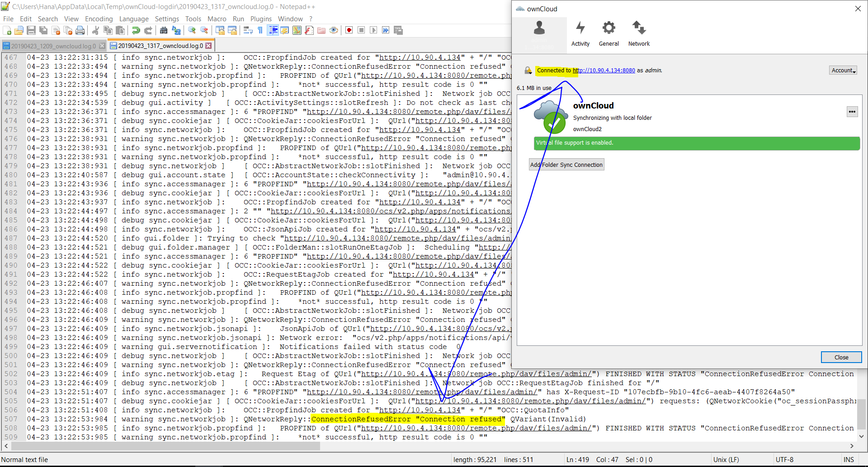Image resolution: width=868 pixels, height=467 pixels.
Task: Open the Language menu
Action: pos(134,19)
